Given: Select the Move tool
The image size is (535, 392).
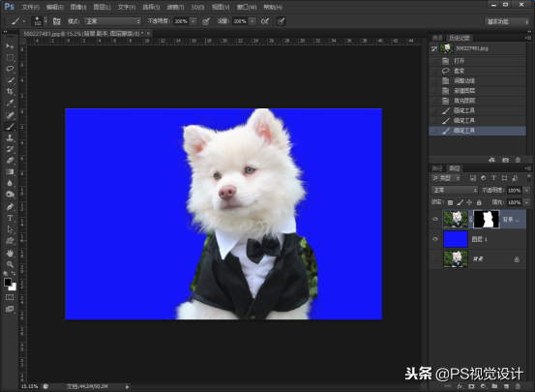Looking at the screenshot, I should (10, 46).
